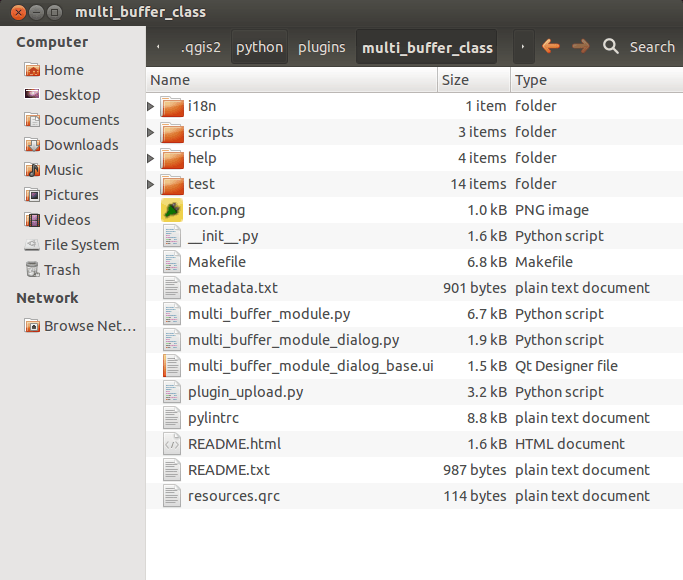683x580 pixels.
Task: Click the Computer sidebar heading
Action: (52, 42)
